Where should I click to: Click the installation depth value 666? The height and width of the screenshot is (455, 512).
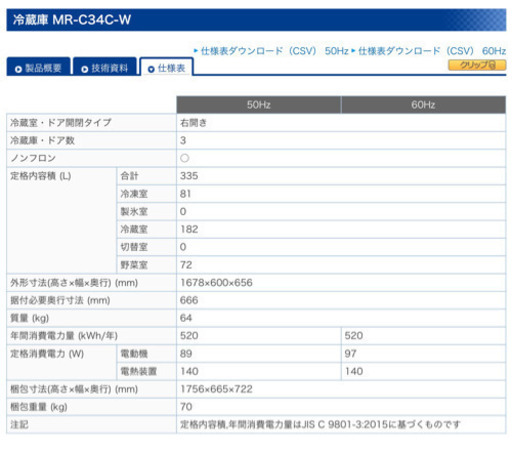(189, 300)
